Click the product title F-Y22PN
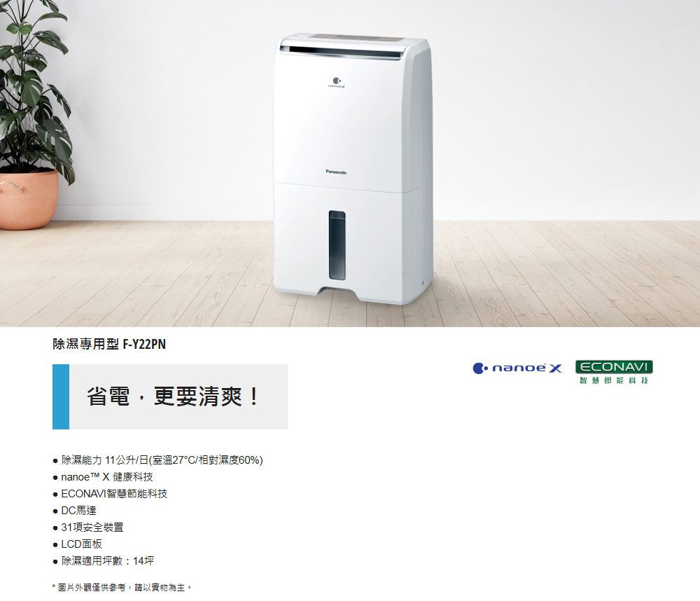The height and width of the screenshot is (601, 700). point(109,344)
